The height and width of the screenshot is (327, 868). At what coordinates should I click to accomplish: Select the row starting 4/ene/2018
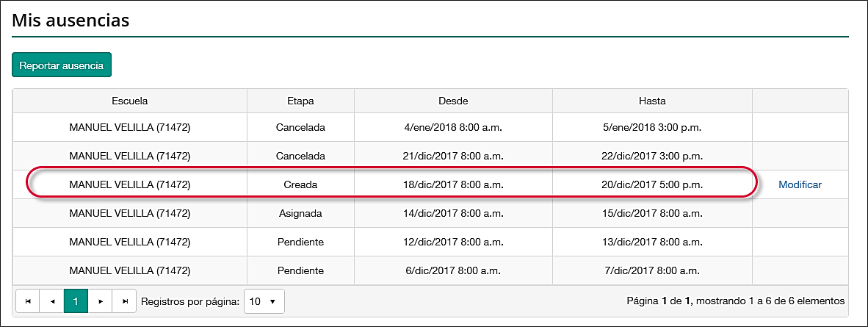(453, 128)
